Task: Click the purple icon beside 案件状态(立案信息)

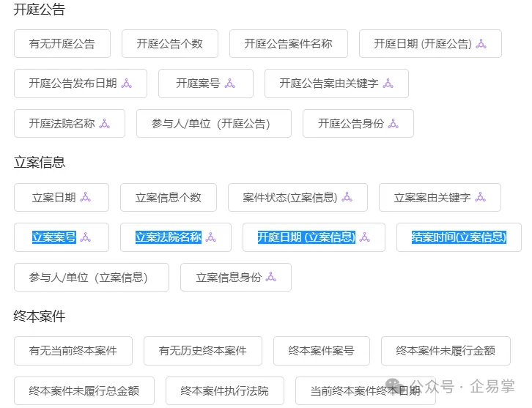Action: tap(347, 197)
